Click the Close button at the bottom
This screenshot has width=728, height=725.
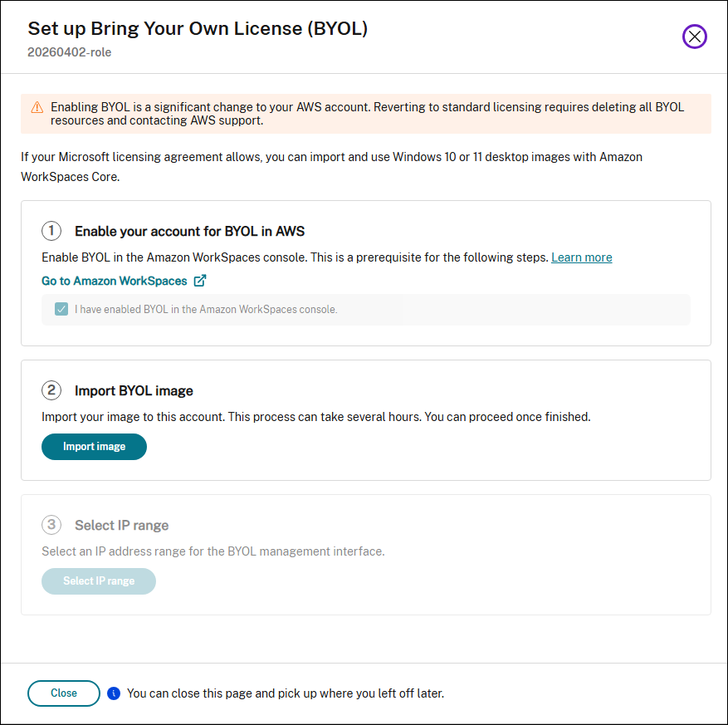pos(64,693)
